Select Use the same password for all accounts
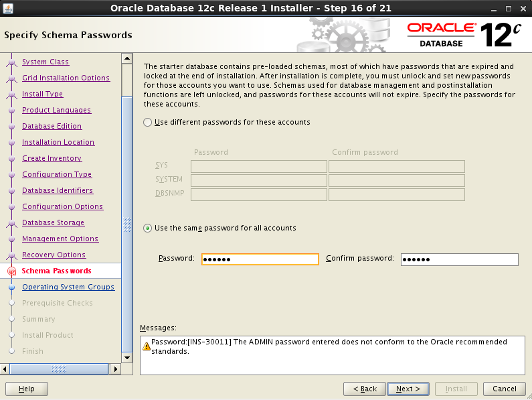This screenshot has width=532, height=400. coord(147,228)
